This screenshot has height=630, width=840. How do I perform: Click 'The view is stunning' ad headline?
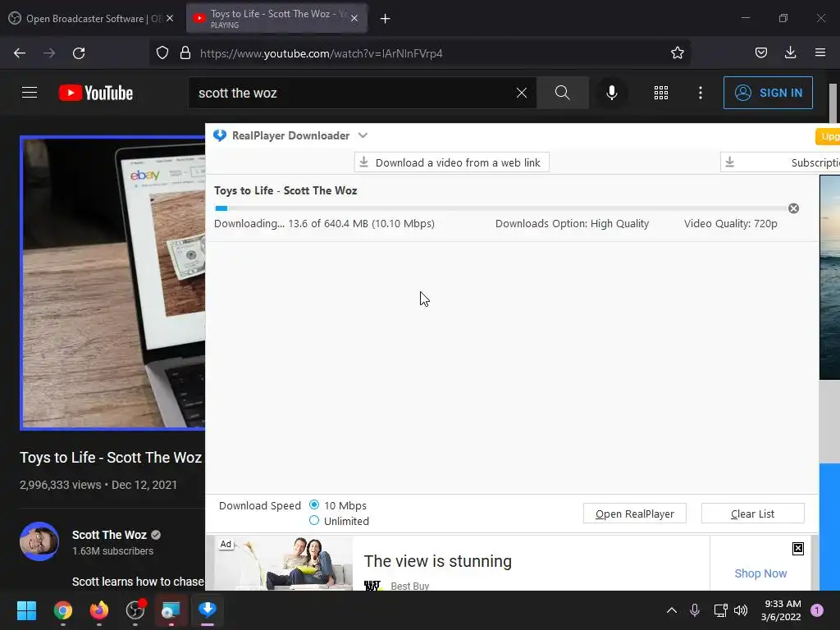[x=438, y=561]
